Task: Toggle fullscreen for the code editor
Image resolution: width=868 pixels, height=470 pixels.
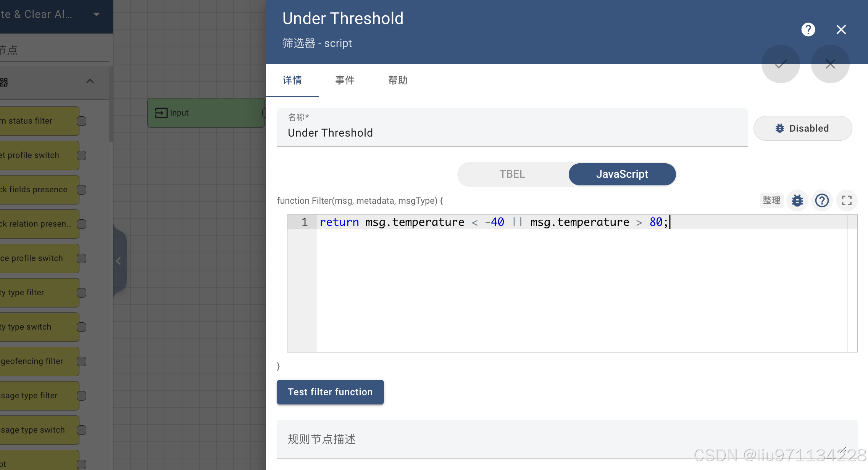Action: coord(847,200)
